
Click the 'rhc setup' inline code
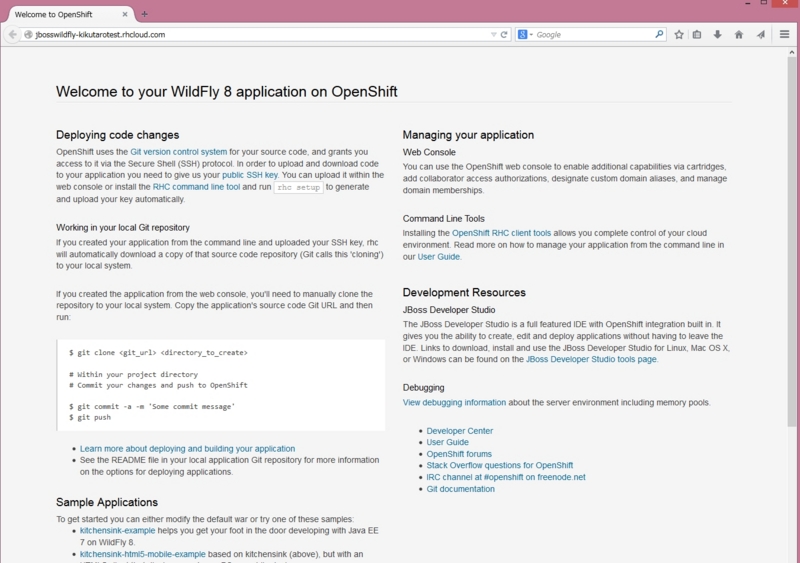coord(298,187)
